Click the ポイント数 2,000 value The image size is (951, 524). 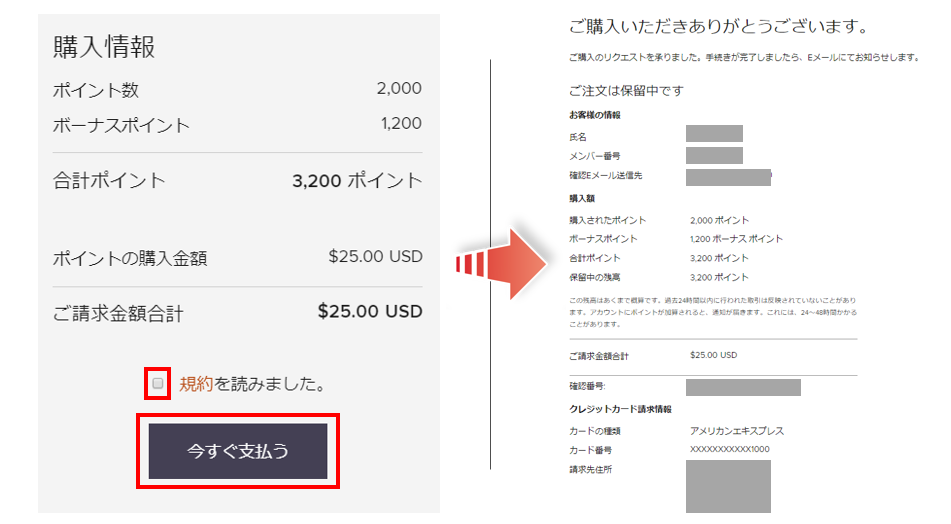[x=399, y=89]
